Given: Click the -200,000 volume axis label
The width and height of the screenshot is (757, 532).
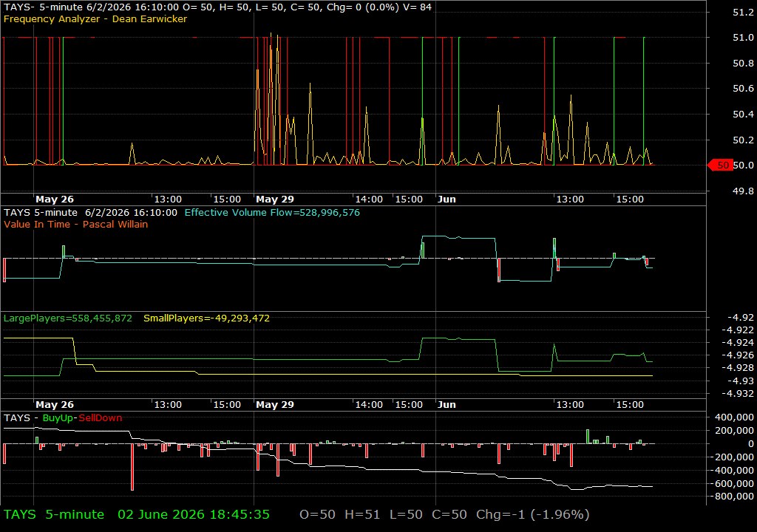Looking at the screenshot, I should (x=732, y=457).
